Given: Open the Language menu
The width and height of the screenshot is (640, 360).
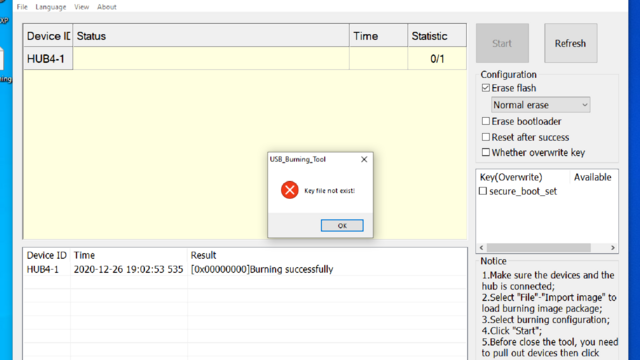Looking at the screenshot, I should [51, 7].
